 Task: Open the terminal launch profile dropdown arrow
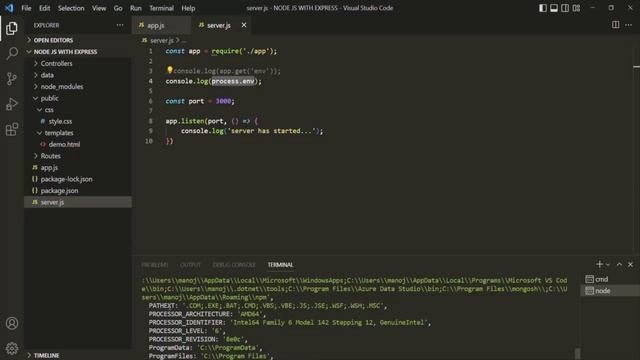[x=608, y=264]
